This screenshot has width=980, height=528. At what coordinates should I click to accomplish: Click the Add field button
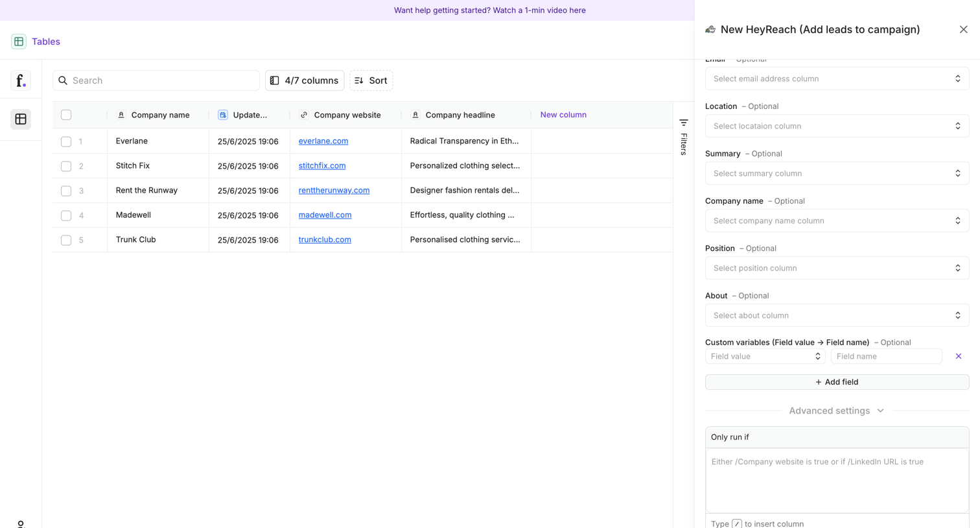(837, 382)
